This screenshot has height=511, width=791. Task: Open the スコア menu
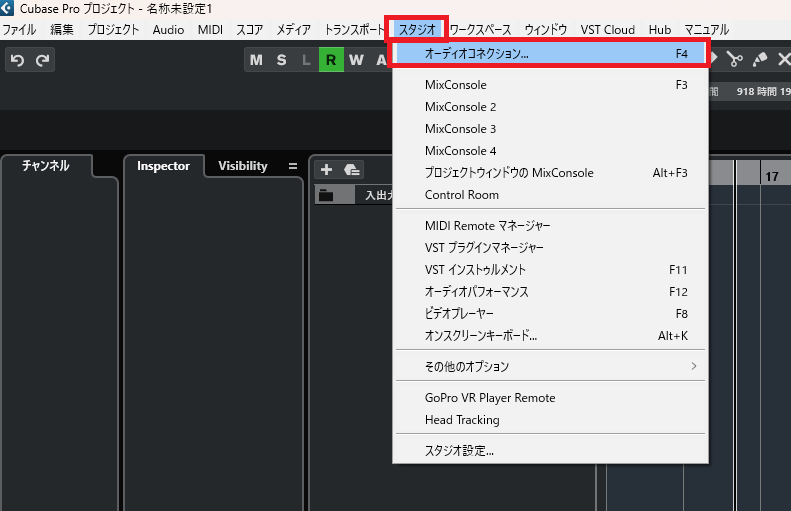coord(250,30)
